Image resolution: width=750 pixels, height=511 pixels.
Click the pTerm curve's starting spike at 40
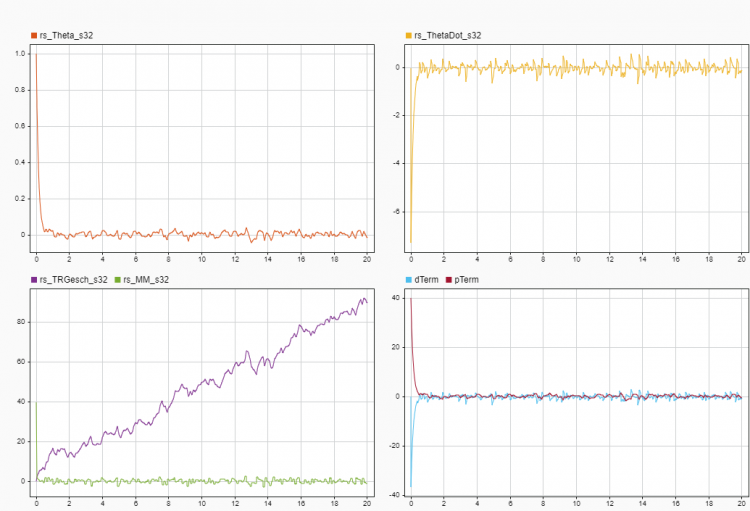[411, 298]
